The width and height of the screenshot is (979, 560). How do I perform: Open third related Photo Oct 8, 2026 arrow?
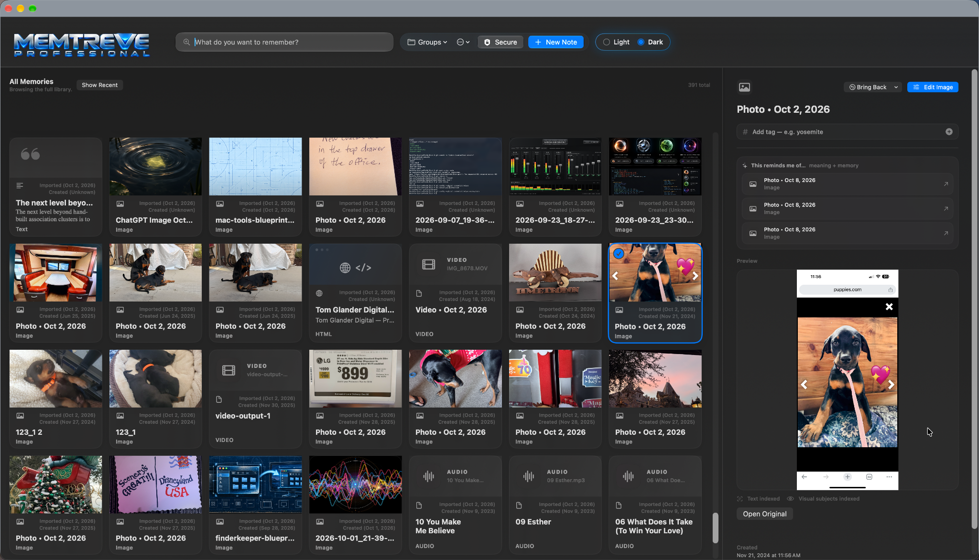point(946,233)
